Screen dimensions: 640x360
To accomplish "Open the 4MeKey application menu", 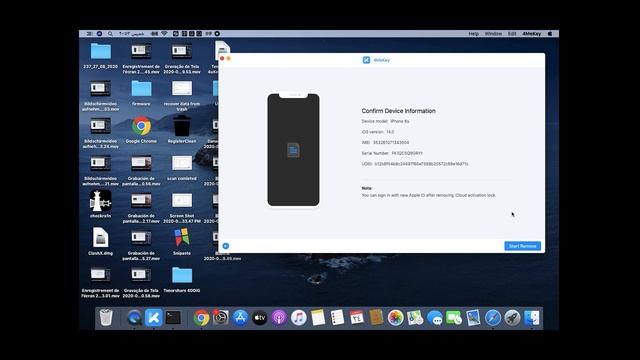I will point(531,34).
